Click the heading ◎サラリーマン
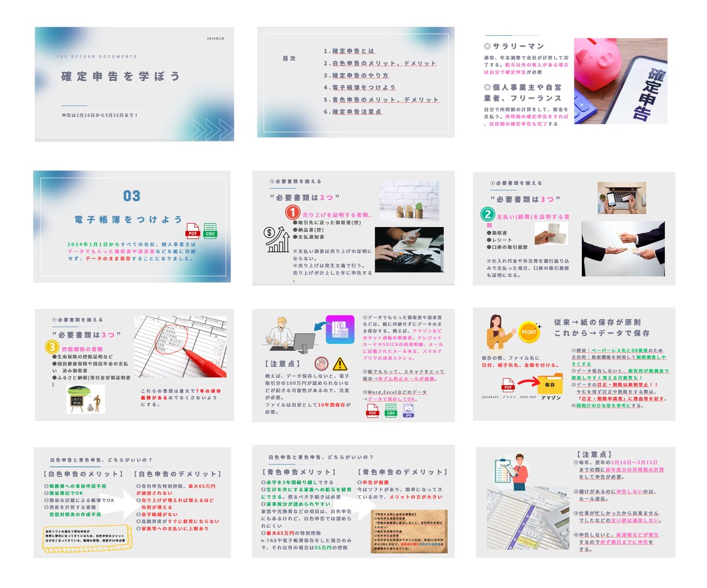Viewport: 707px width, 588px height. [x=514, y=46]
